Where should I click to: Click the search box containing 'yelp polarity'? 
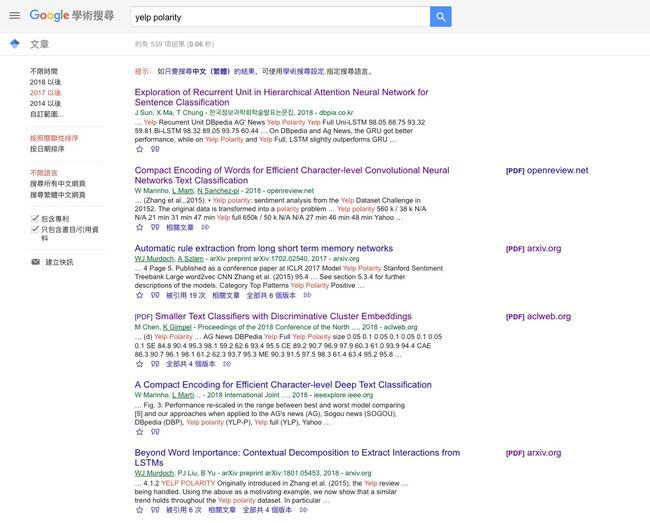click(280, 17)
